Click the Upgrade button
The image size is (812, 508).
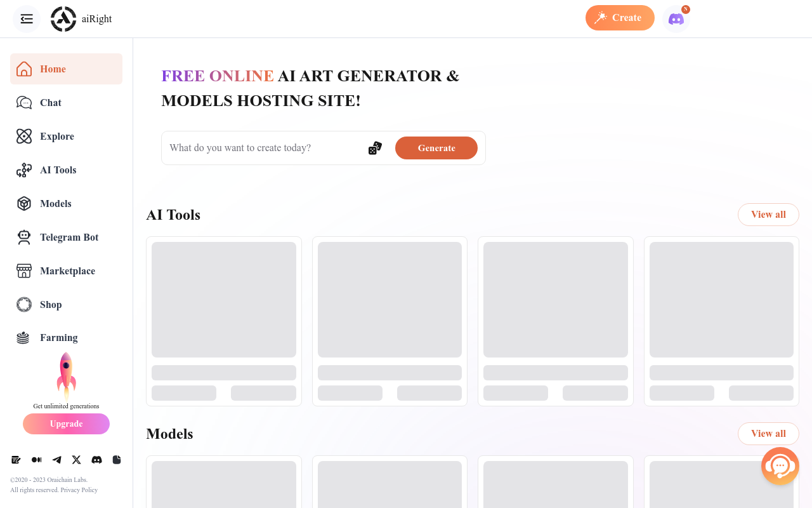[66, 424]
